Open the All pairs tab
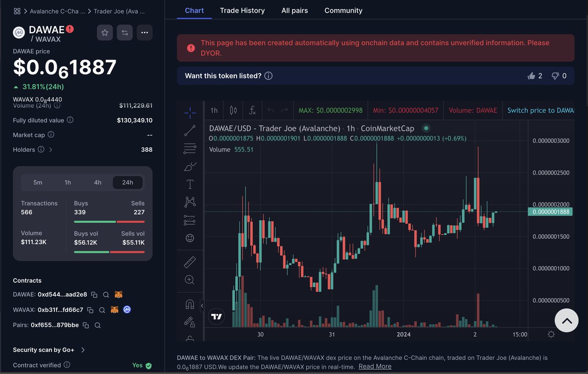588x374 pixels. [294, 10]
